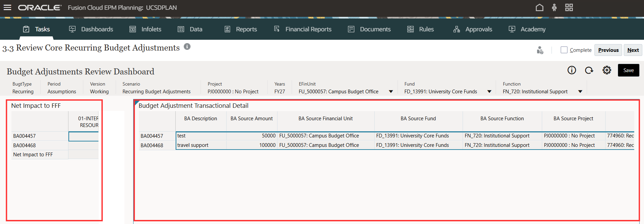Select the 100000 source amount cell
Viewport: 644px width, 224px height.
tap(252, 145)
